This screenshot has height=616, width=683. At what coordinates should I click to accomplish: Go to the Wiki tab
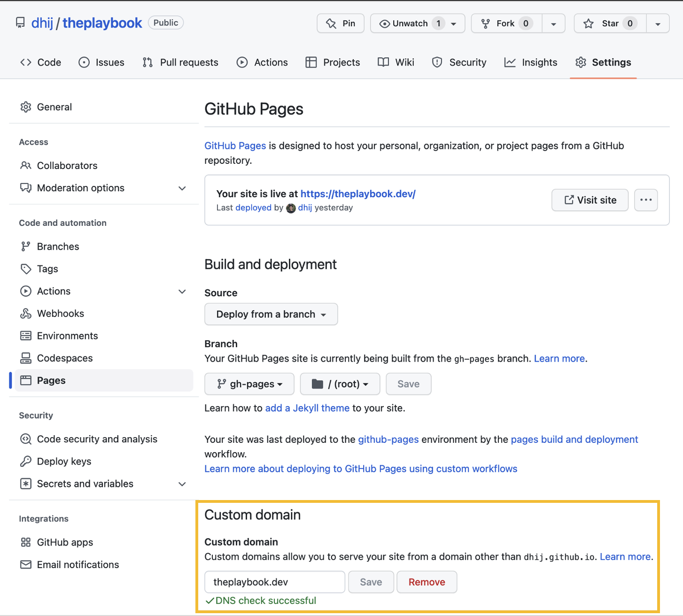pyautogui.click(x=396, y=62)
